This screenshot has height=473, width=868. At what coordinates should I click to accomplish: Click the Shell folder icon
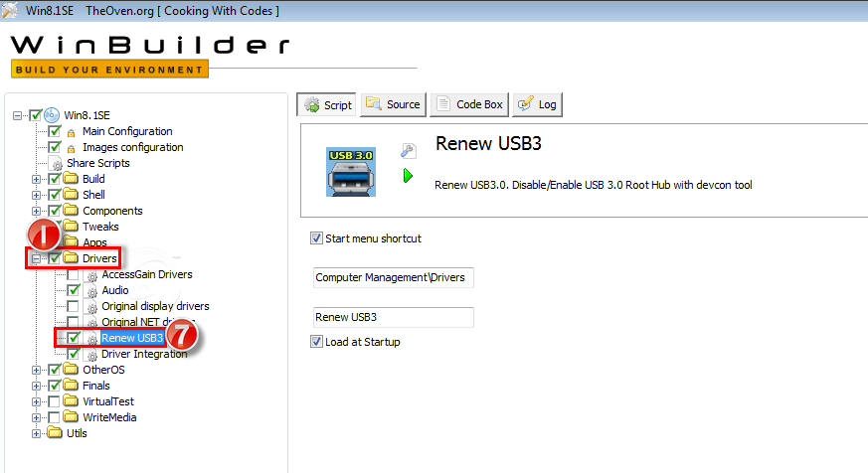point(71,194)
